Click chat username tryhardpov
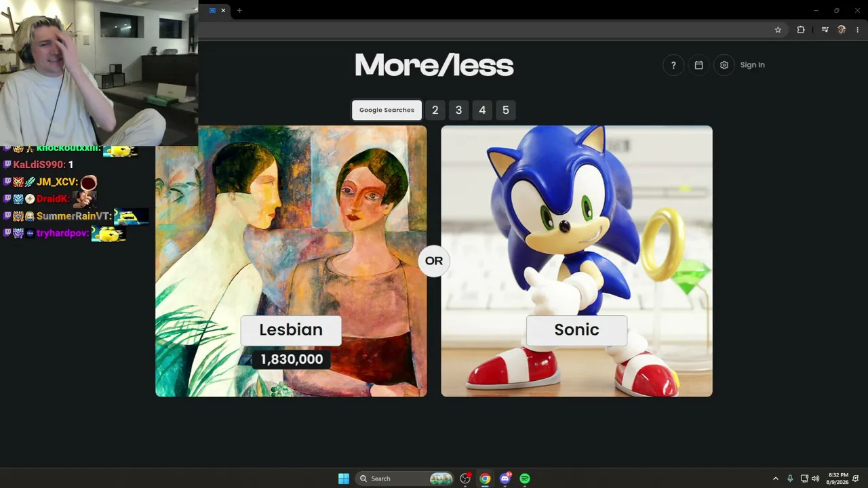This screenshot has height=488, width=868. point(62,233)
